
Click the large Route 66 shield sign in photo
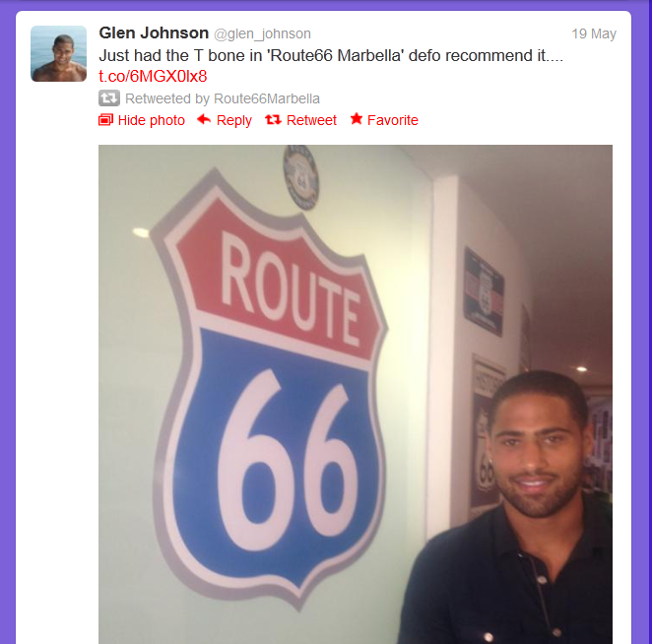[268, 389]
